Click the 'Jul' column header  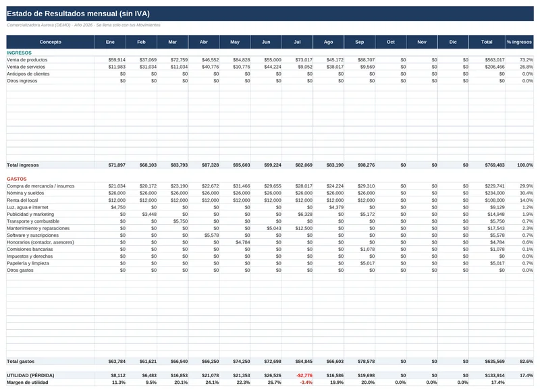(x=297, y=42)
